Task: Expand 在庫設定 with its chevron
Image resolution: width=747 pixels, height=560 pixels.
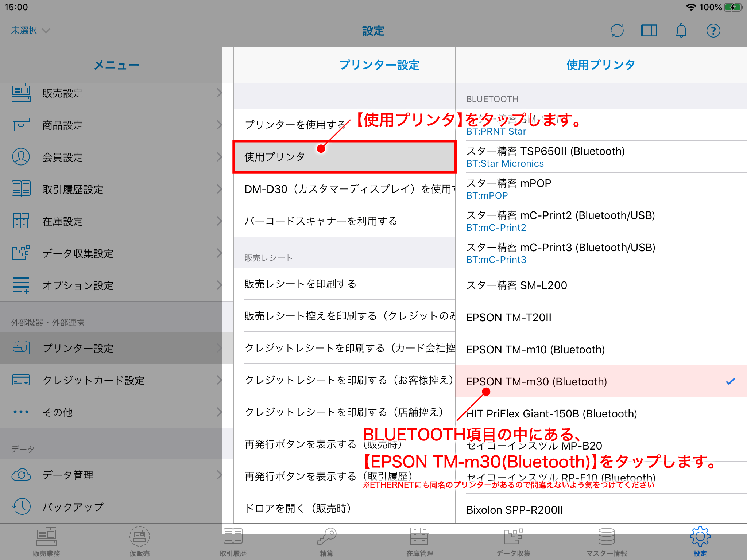Action: pos(219,221)
